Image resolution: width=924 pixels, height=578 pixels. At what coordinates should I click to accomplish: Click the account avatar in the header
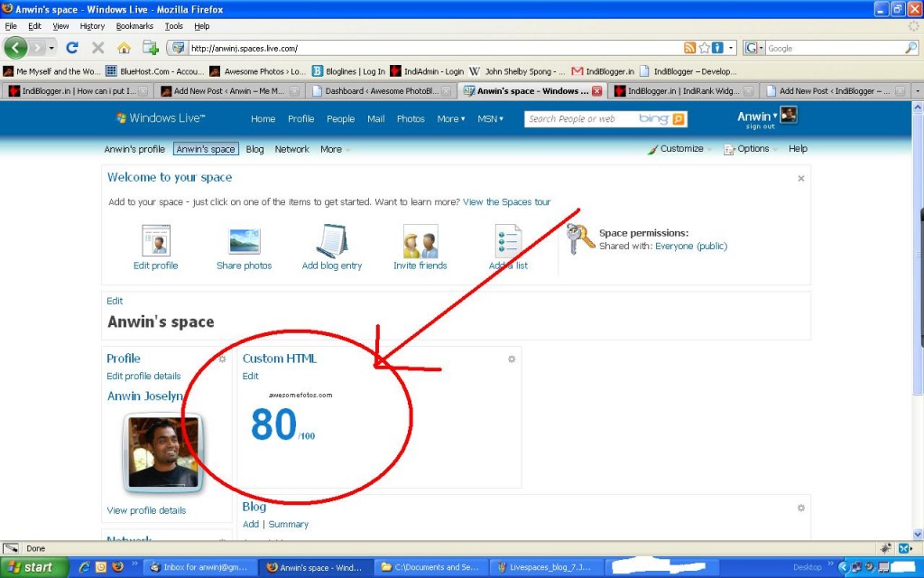point(789,115)
